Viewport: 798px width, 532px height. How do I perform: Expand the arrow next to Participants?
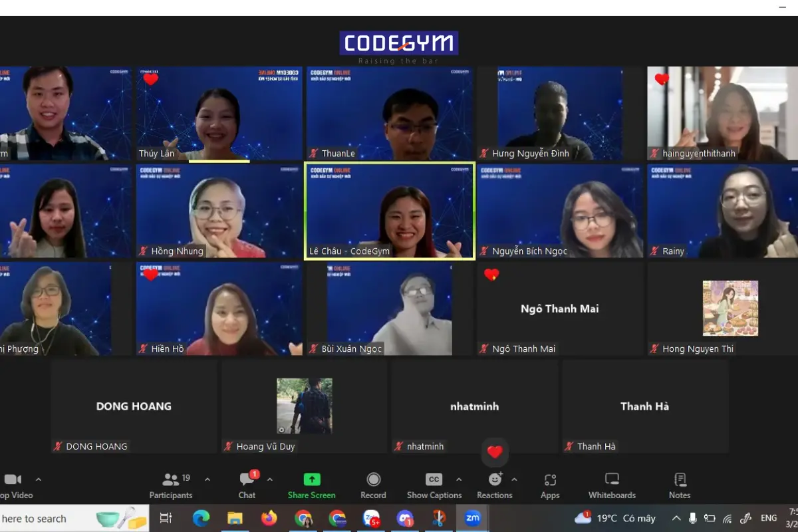click(207, 479)
